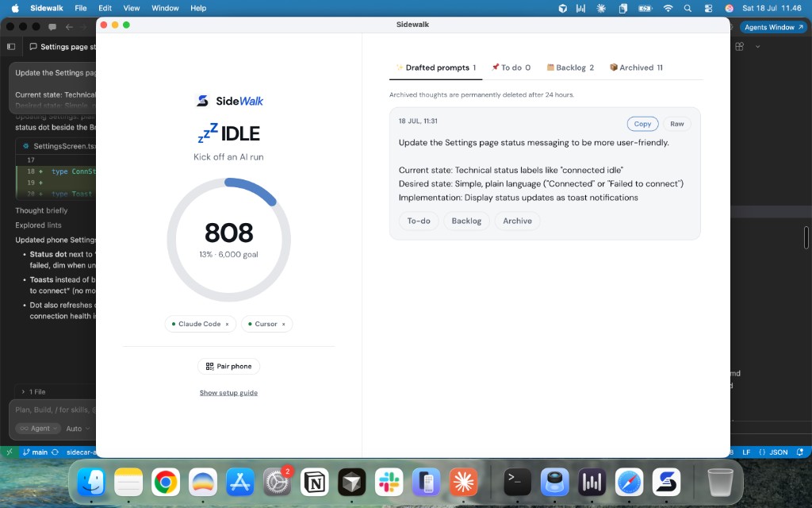Open the File menu
The width and height of the screenshot is (812, 508).
pos(81,8)
